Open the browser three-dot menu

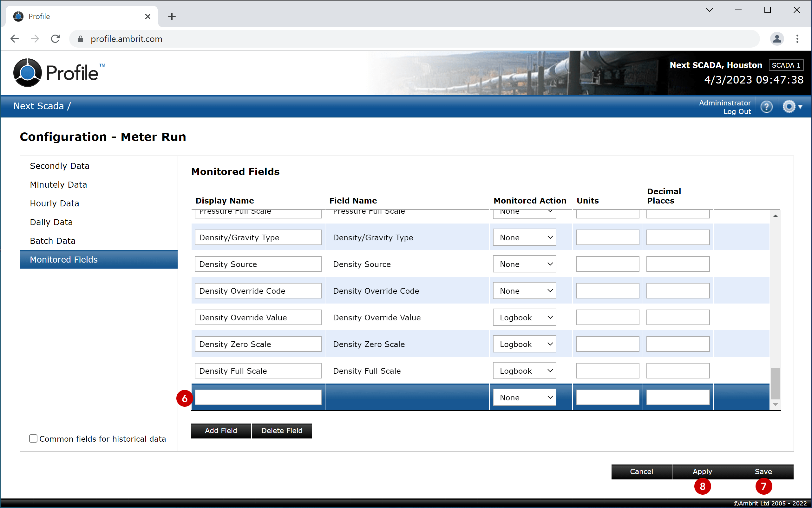pyautogui.click(x=797, y=39)
